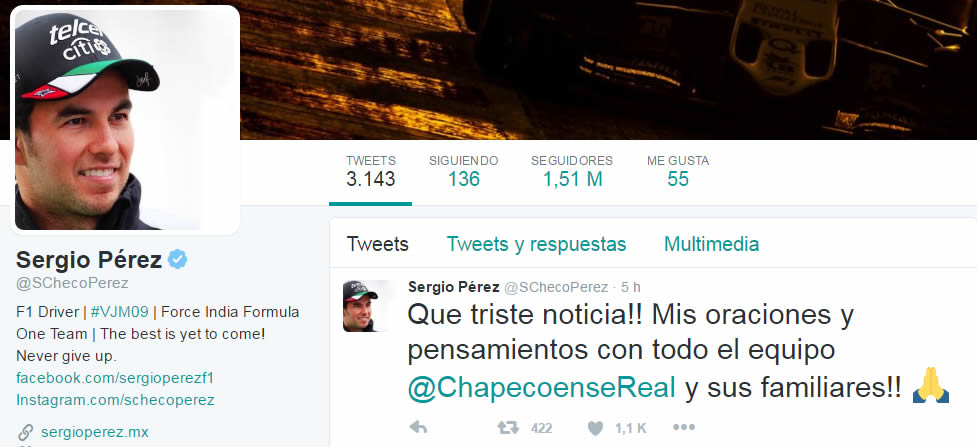977x447 pixels.
Task: Click the link chain icon beside sergioperez.mx
Action: pos(26,432)
